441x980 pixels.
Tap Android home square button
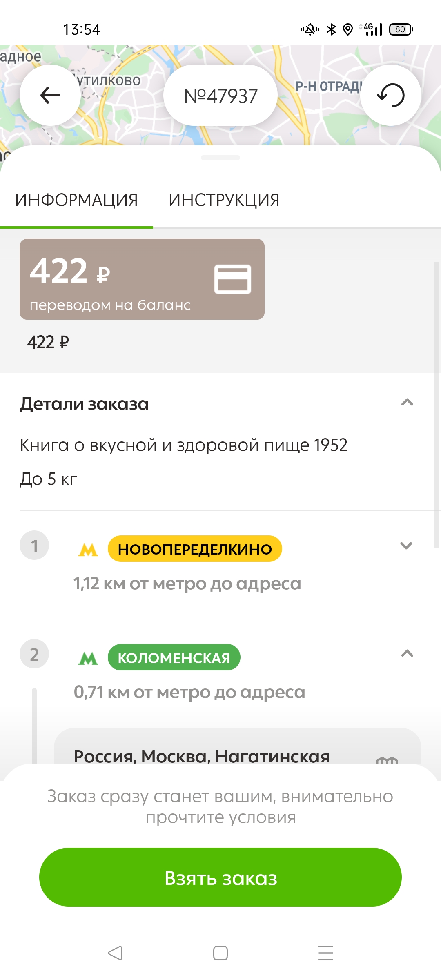(220, 953)
